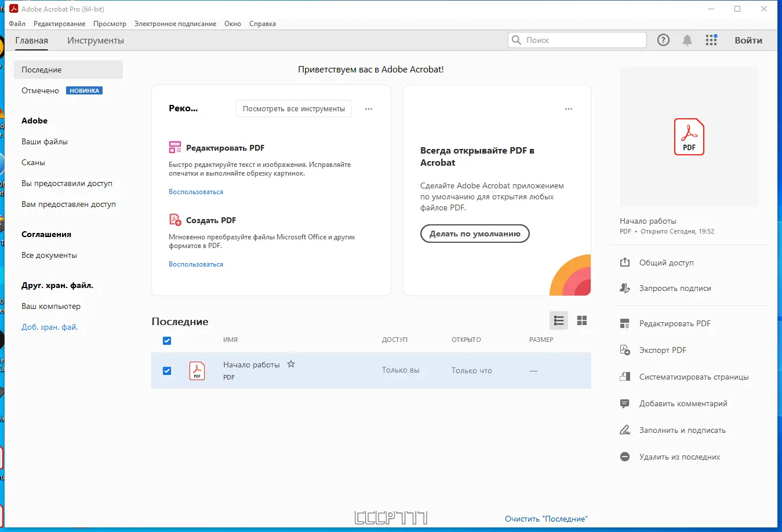This screenshot has height=532, width=782.
Task: Open the notifications bell
Action: 687,40
